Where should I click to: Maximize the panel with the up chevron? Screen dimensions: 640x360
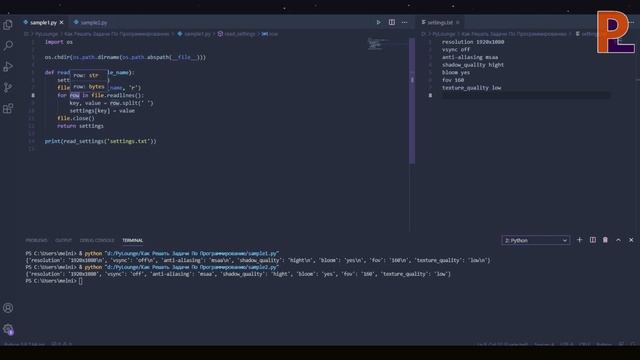tap(618, 240)
